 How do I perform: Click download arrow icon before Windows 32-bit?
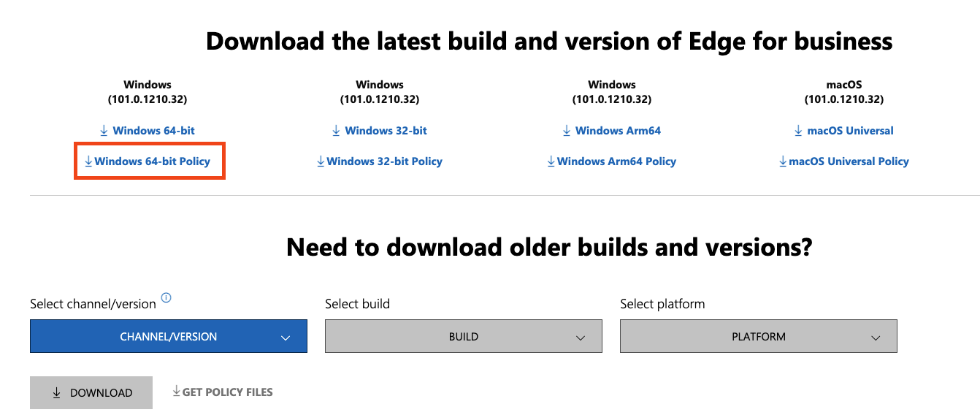tap(336, 131)
